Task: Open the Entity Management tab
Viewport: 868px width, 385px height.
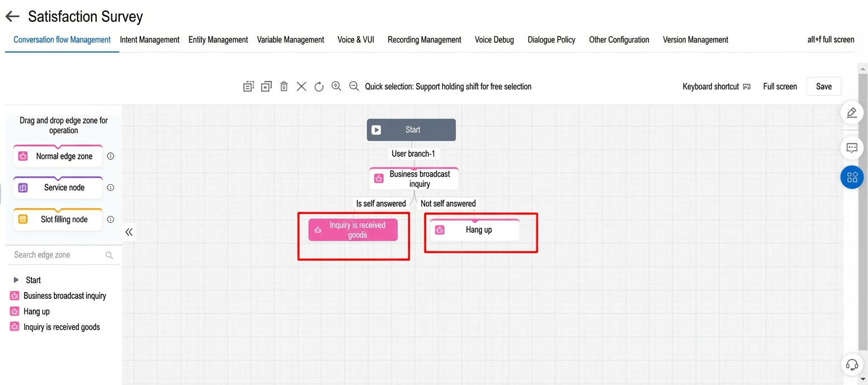Action: point(218,40)
